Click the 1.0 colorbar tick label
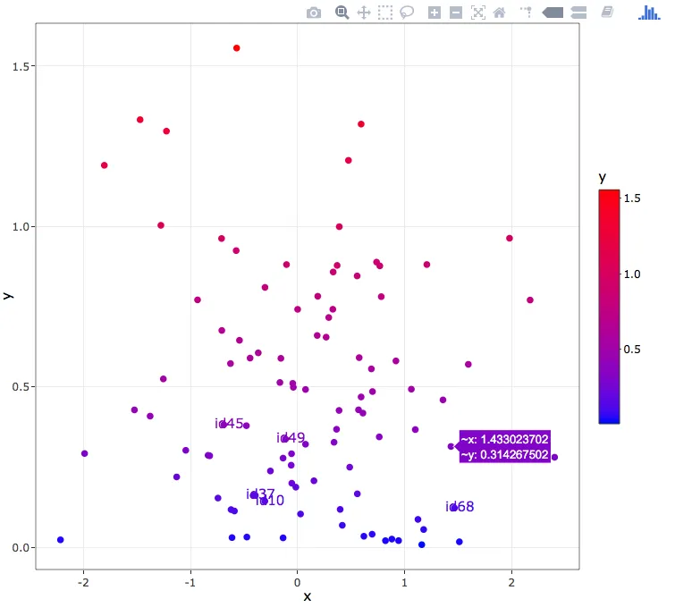Screen dimensions: 675x616 tap(632, 274)
